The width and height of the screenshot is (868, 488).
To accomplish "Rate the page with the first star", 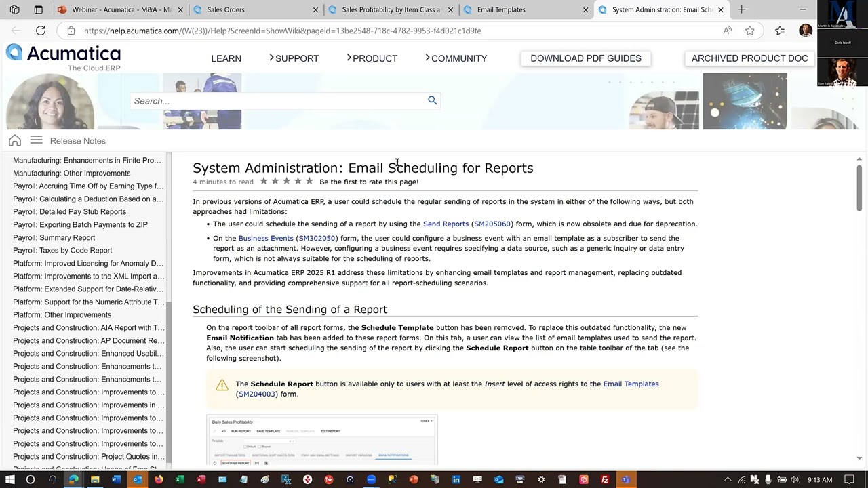I will coord(264,181).
